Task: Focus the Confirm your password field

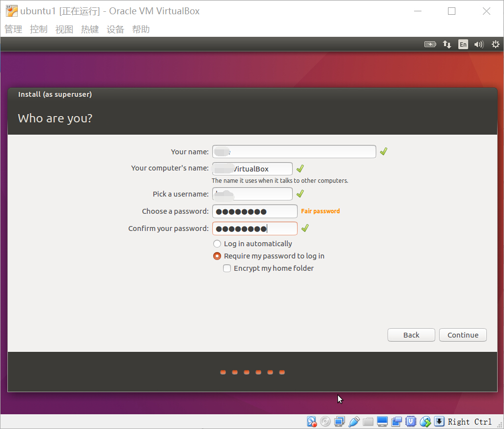Action: pos(255,229)
